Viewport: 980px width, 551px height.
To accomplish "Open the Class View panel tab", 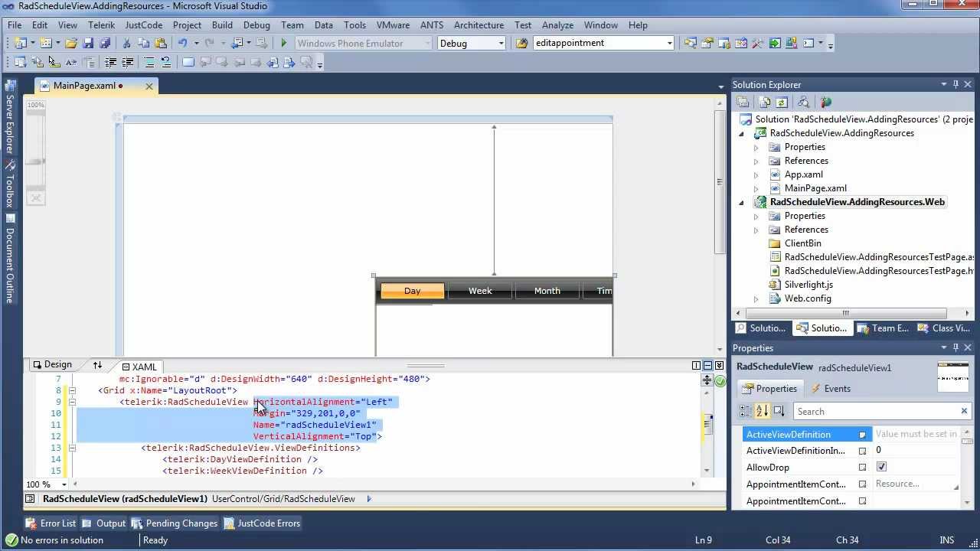I will point(943,328).
